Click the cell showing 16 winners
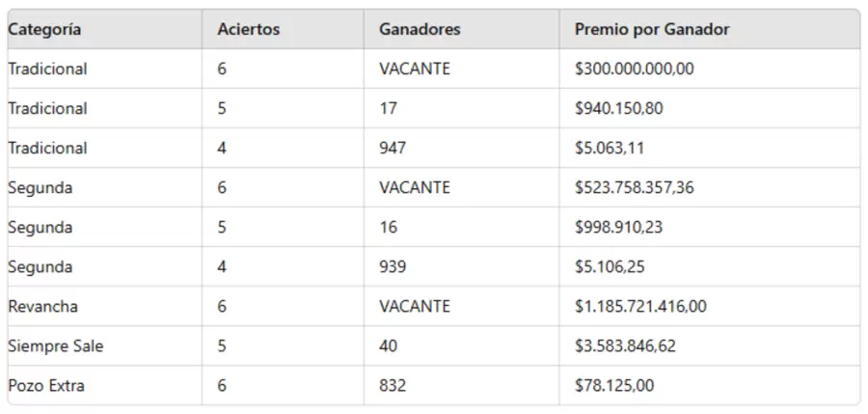 [389, 228]
